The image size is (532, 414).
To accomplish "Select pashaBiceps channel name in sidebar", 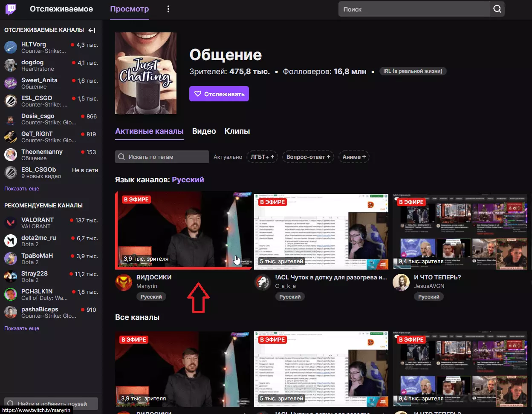I will click(x=40, y=309).
